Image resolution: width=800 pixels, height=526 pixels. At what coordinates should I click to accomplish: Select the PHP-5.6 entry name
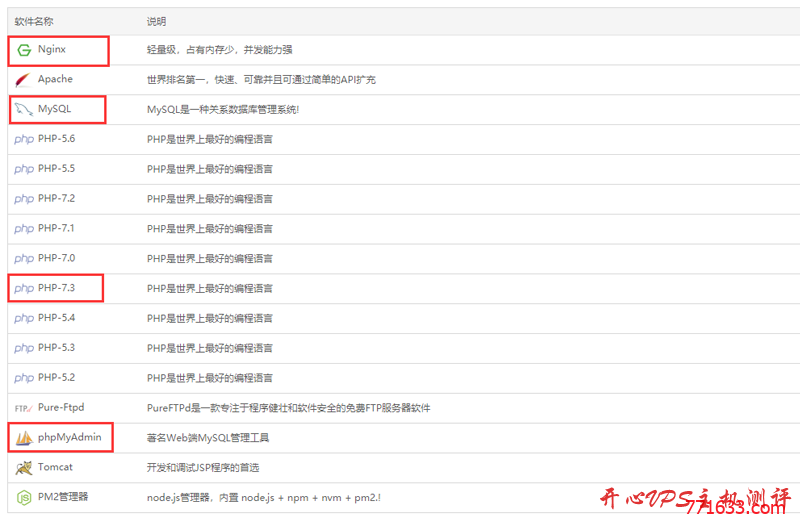57,139
